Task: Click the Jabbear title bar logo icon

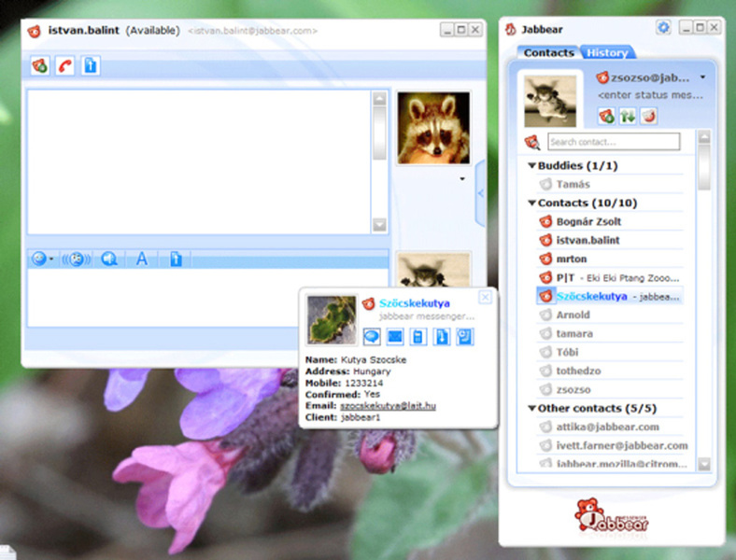Action: 511,30
